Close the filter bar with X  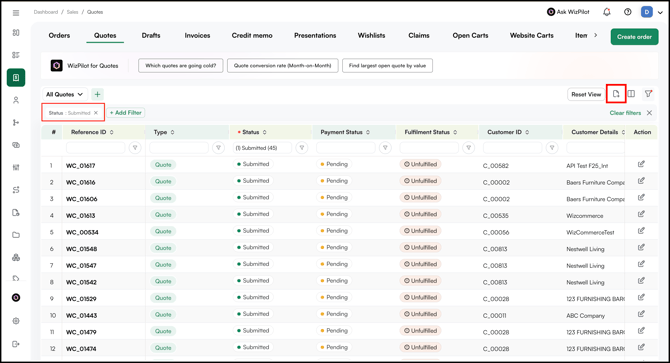pyautogui.click(x=649, y=113)
